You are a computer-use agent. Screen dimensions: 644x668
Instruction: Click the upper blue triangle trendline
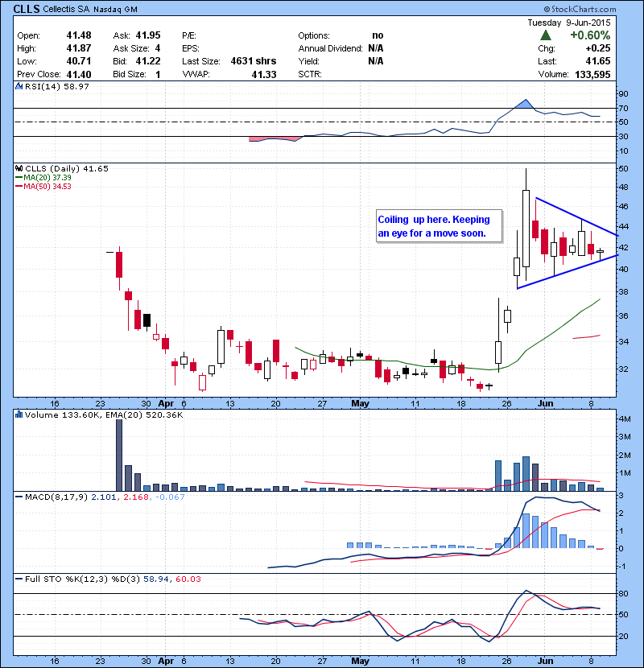click(x=576, y=216)
